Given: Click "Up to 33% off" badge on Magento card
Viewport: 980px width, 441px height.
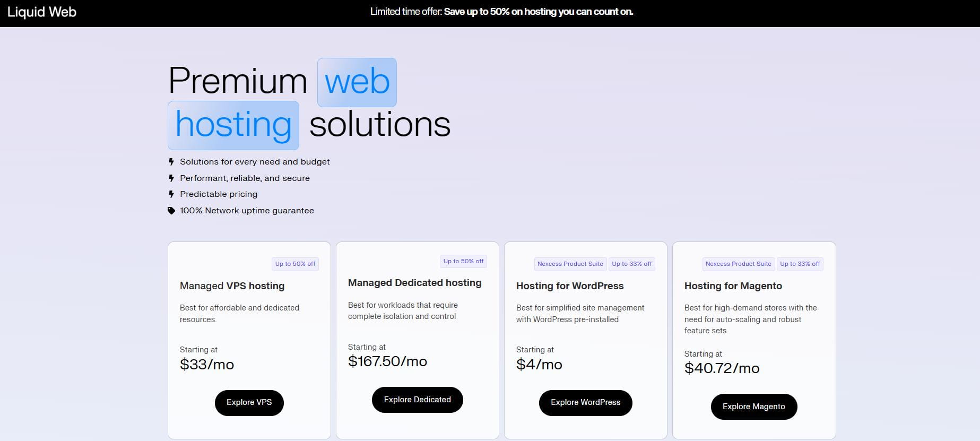Looking at the screenshot, I should coord(800,264).
